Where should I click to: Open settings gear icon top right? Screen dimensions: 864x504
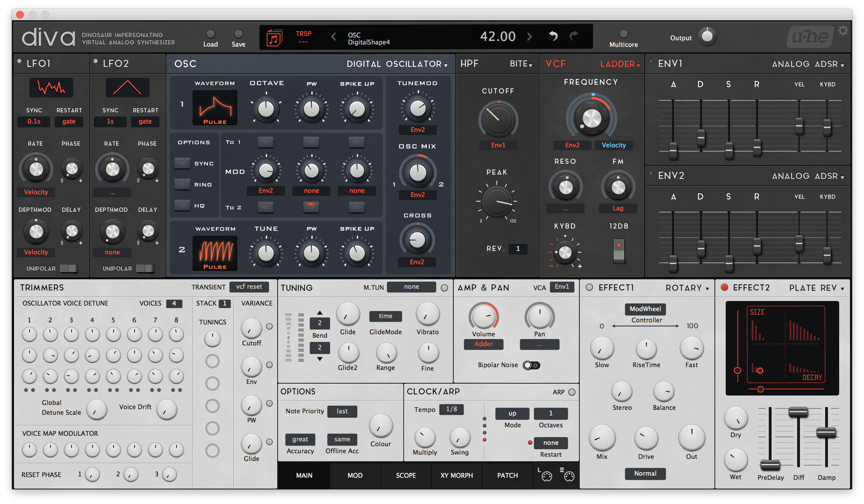843,31
